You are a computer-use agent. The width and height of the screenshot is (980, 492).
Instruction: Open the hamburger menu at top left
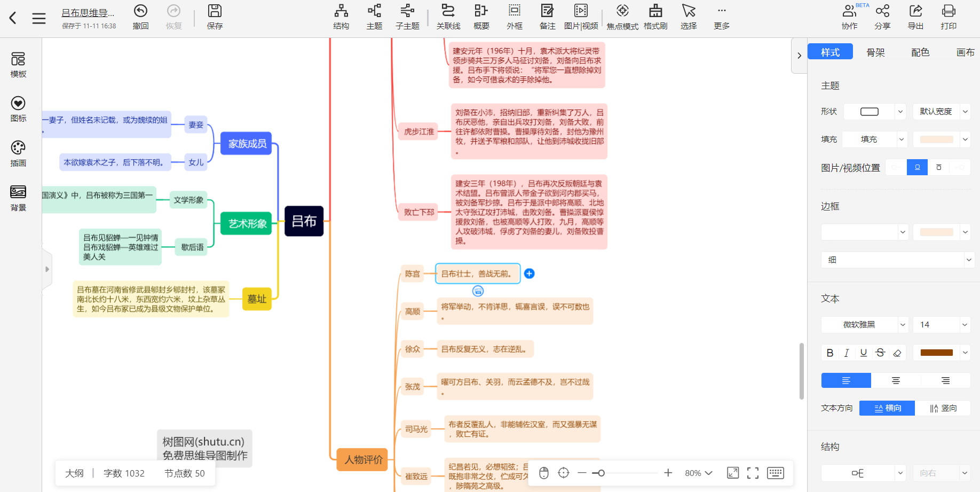coord(38,18)
